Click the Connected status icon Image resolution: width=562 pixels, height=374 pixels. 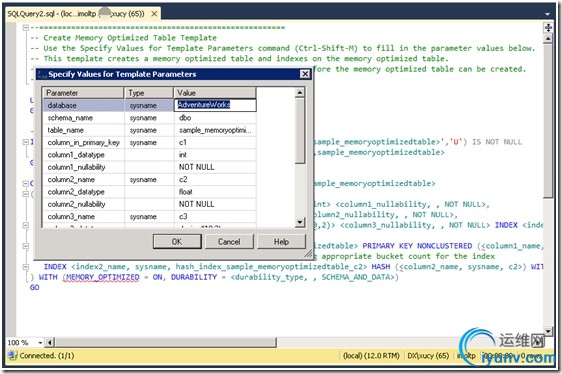(x=13, y=356)
